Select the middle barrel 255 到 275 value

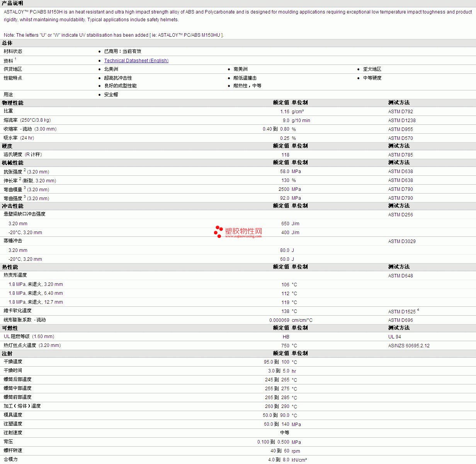(277, 389)
